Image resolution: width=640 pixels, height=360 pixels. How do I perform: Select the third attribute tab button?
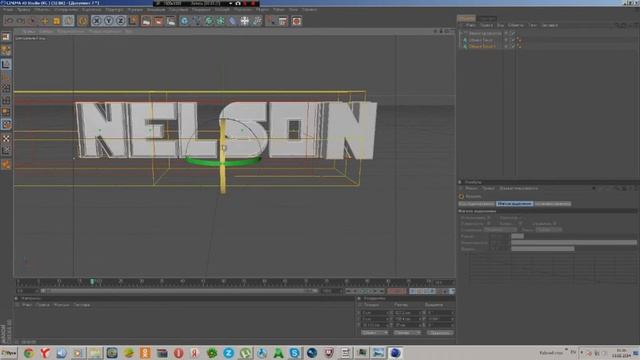[553, 203]
